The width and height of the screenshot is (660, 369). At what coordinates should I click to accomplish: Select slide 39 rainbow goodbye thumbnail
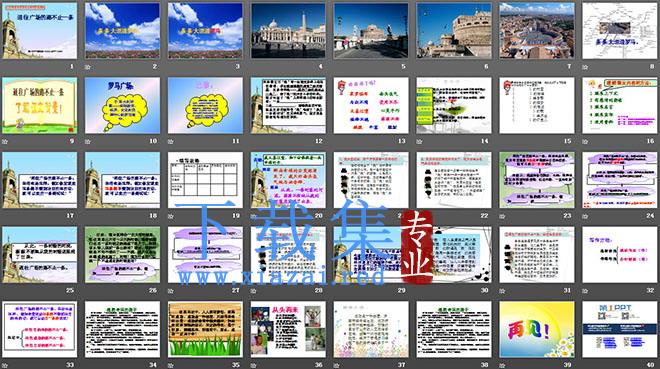(537, 329)
